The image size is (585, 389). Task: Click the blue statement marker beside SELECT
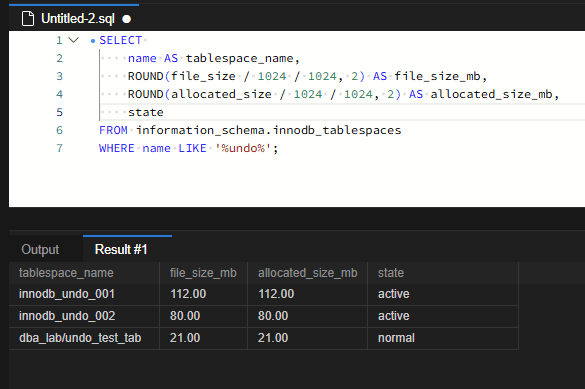click(x=93, y=41)
